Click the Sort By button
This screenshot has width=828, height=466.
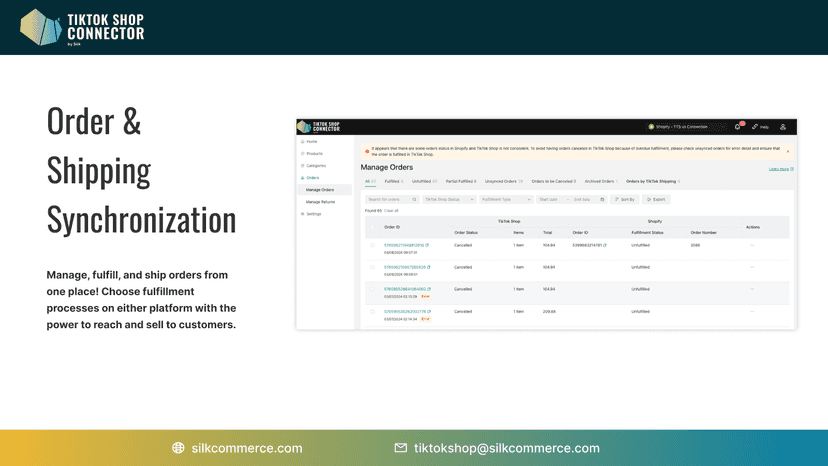[625, 200]
